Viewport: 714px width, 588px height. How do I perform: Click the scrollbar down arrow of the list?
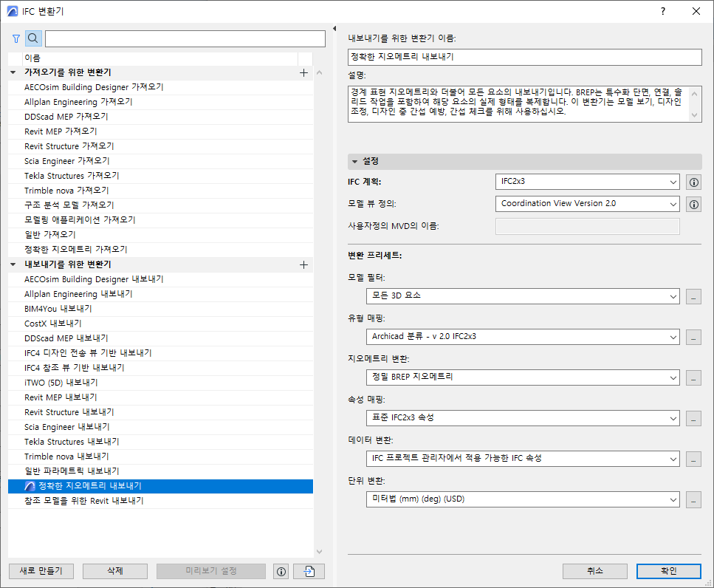tap(319, 550)
